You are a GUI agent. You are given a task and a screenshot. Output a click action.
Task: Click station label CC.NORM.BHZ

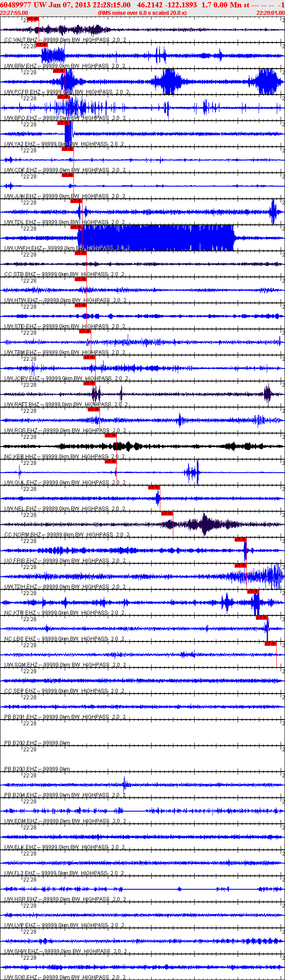click(x=23, y=535)
